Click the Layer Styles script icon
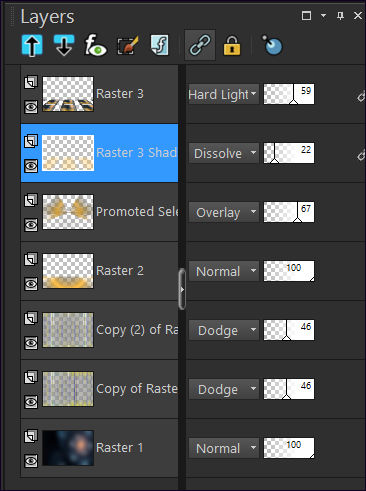Viewport: 366px width, 491px height. (x=160, y=45)
